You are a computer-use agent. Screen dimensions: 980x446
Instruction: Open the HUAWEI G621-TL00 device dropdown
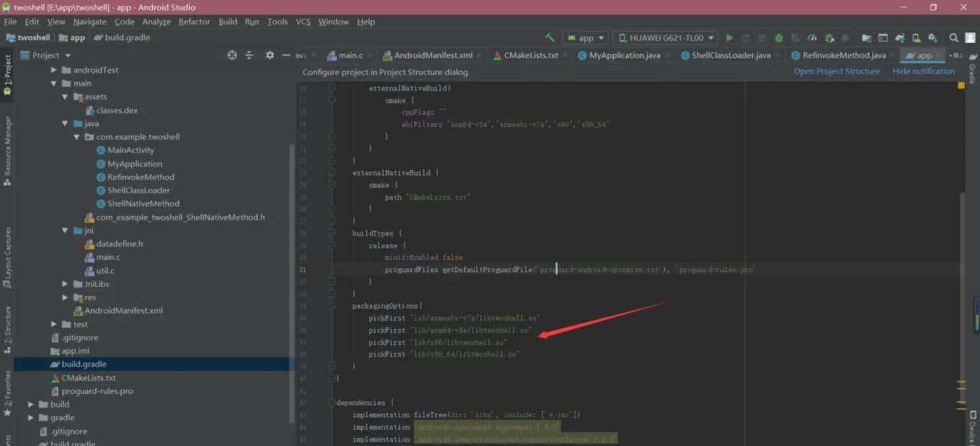[x=665, y=37]
